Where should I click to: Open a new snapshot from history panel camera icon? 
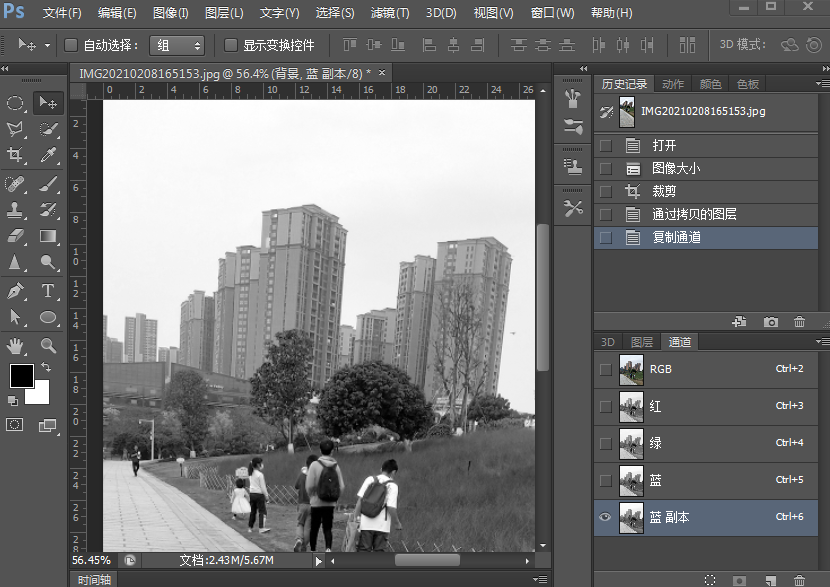[x=771, y=321]
